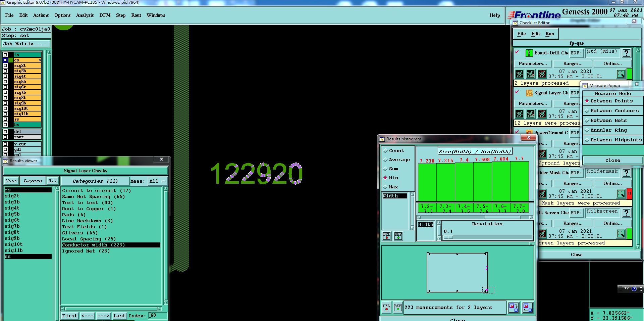The height and width of the screenshot is (321, 644).
Task: Open Solder Mask Checks results magnifier
Action: click(x=621, y=194)
